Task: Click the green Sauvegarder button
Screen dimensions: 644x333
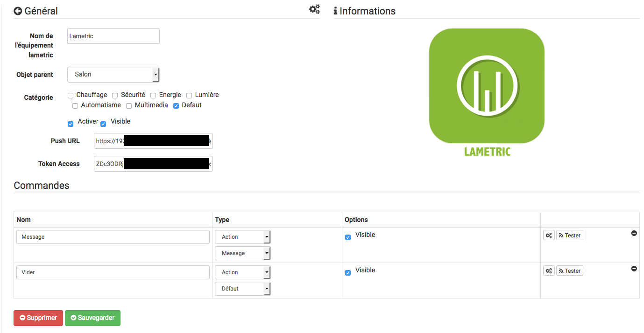Action: pyautogui.click(x=92, y=318)
